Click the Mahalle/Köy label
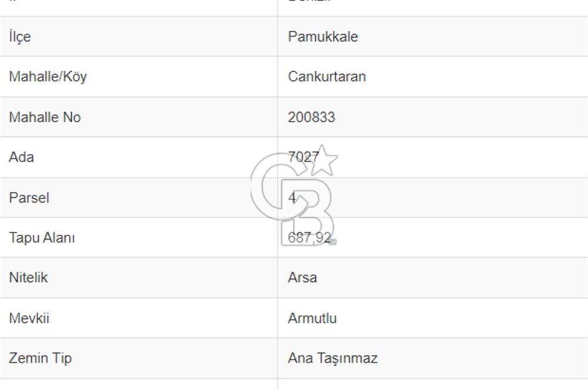This screenshot has height=390, width=588. pyautogui.click(x=48, y=77)
